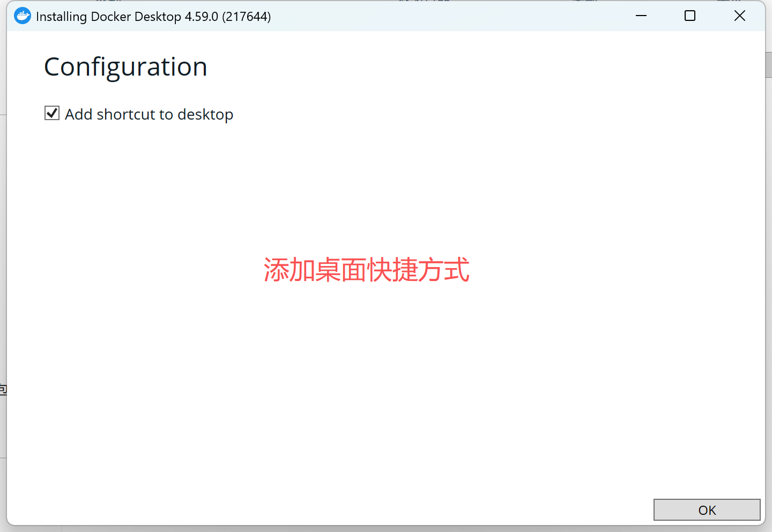This screenshot has height=532, width=772.
Task: Click the Configuration heading text
Action: (x=125, y=68)
